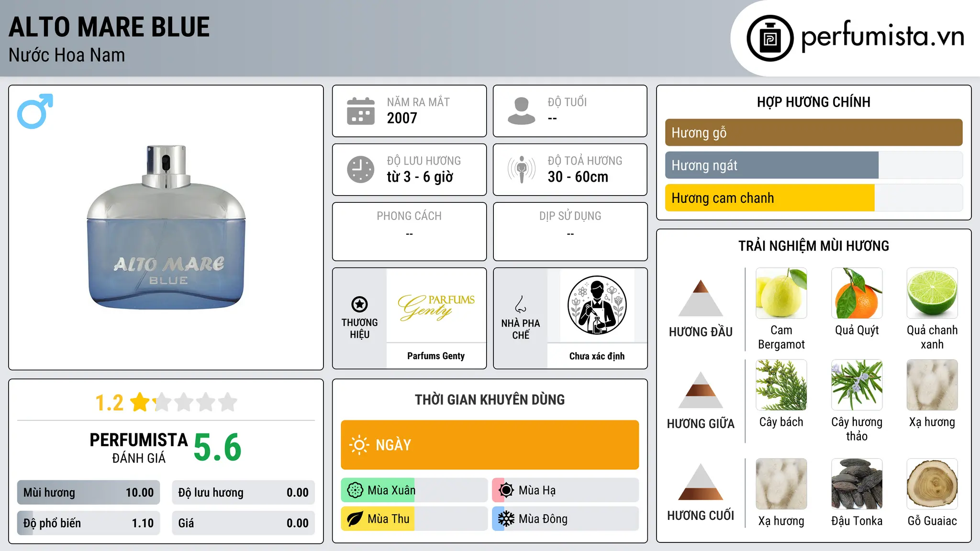This screenshot has height=551, width=980.
Task: Click the Mùa Đông season bar
Action: point(566,519)
